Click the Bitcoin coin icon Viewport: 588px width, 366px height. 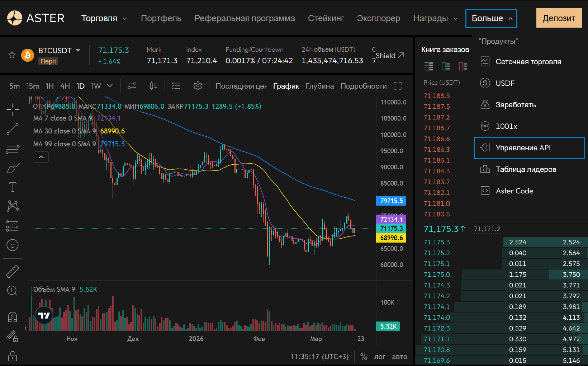28,55
